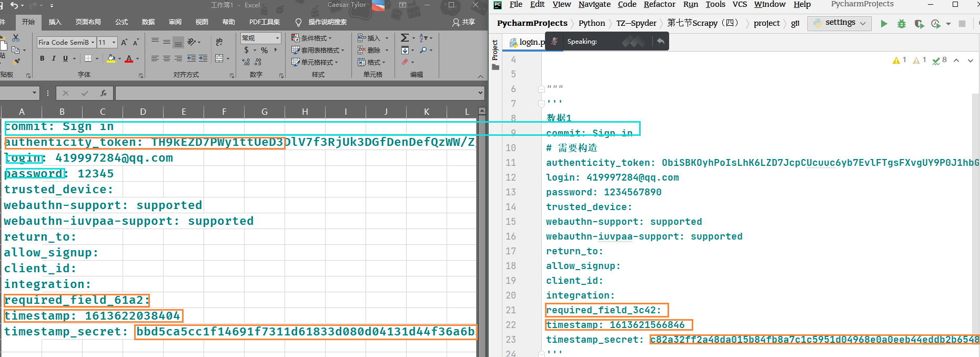Click the Excel formula bar input field
Screen dimensions: 980x357
click(x=296, y=93)
